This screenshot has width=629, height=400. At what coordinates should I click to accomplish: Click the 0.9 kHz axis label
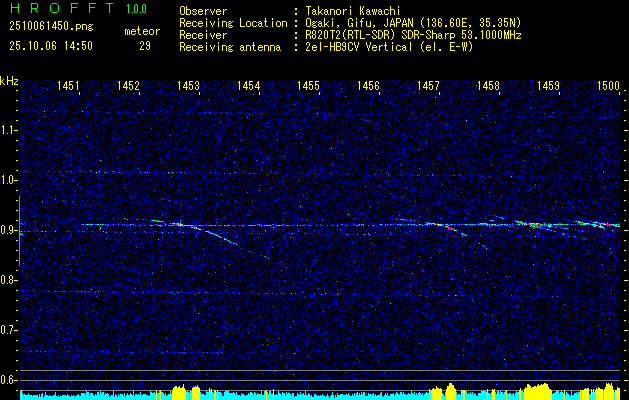[x=8, y=230]
